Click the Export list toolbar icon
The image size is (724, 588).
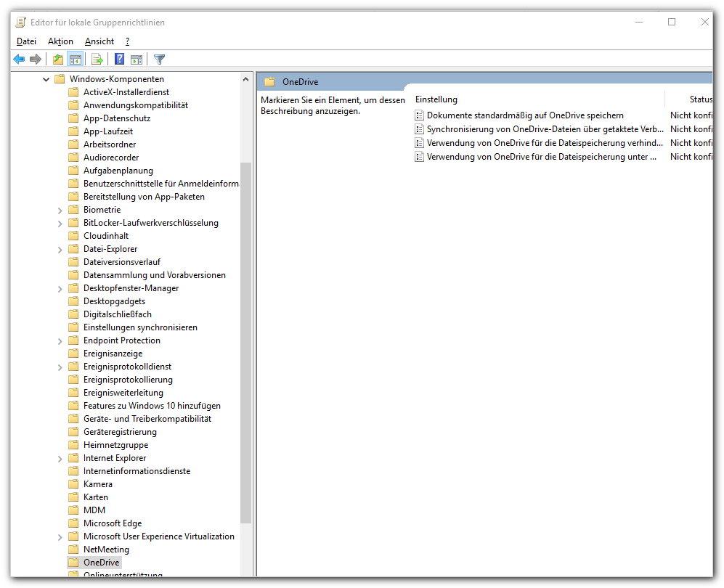[97, 59]
